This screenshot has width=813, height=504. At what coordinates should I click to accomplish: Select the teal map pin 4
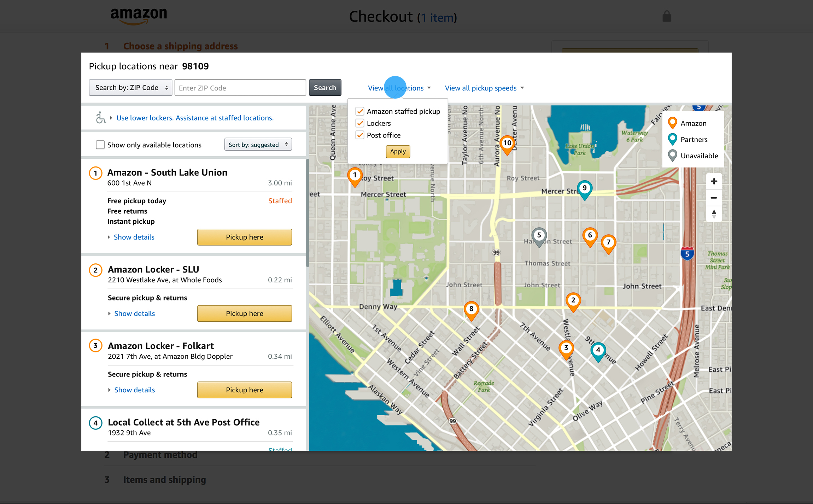(598, 350)
